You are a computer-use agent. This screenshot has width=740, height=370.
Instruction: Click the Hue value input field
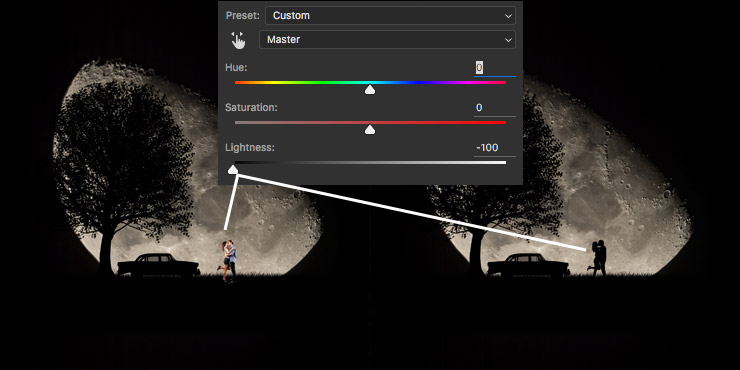[495, 68]
